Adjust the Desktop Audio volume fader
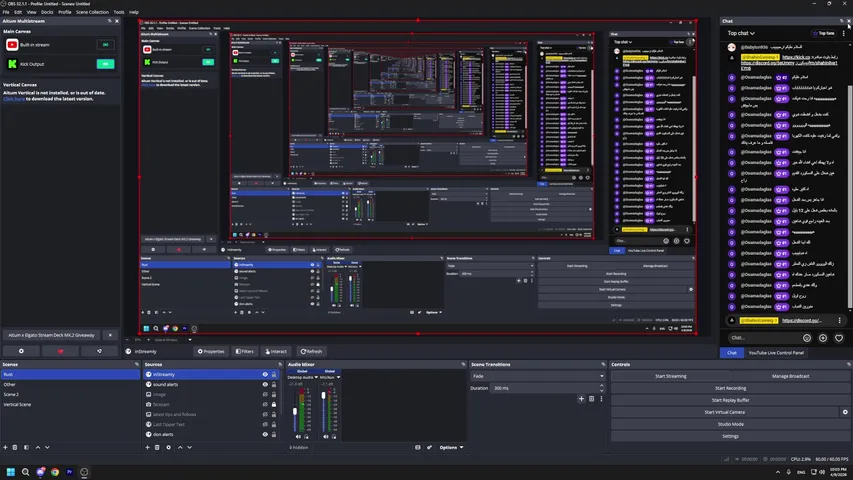Viewport: 853px width, 480px height. 295,412
